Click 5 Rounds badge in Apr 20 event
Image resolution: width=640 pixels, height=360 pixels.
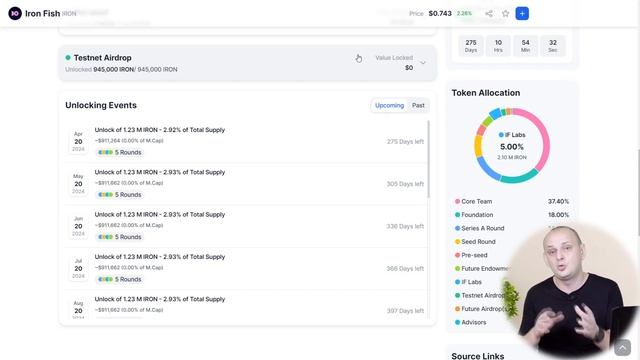(x=120, y=152)
